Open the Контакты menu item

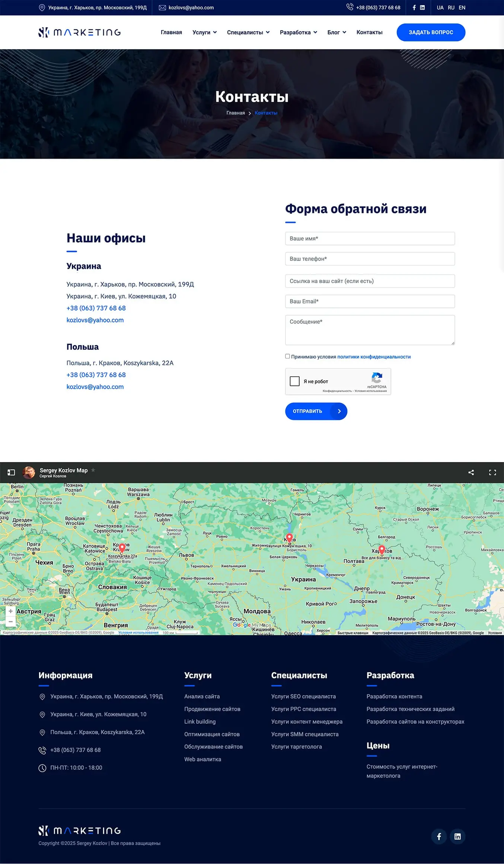369,32
